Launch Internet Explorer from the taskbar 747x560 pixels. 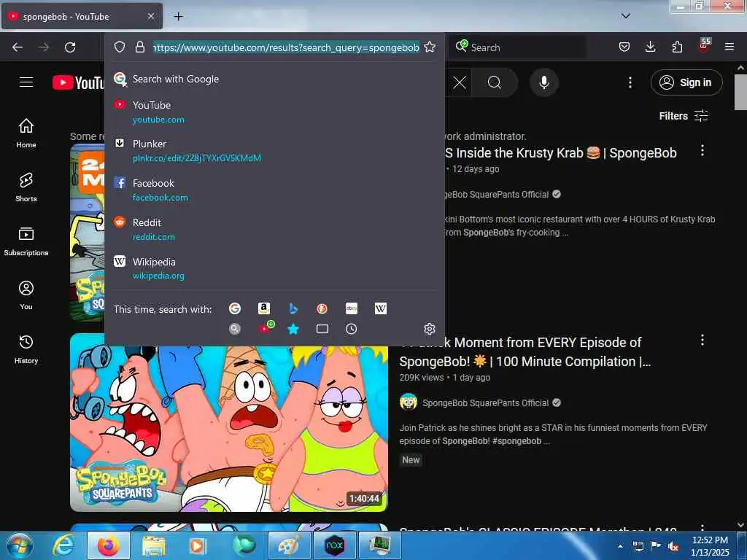tap(63, 546)
